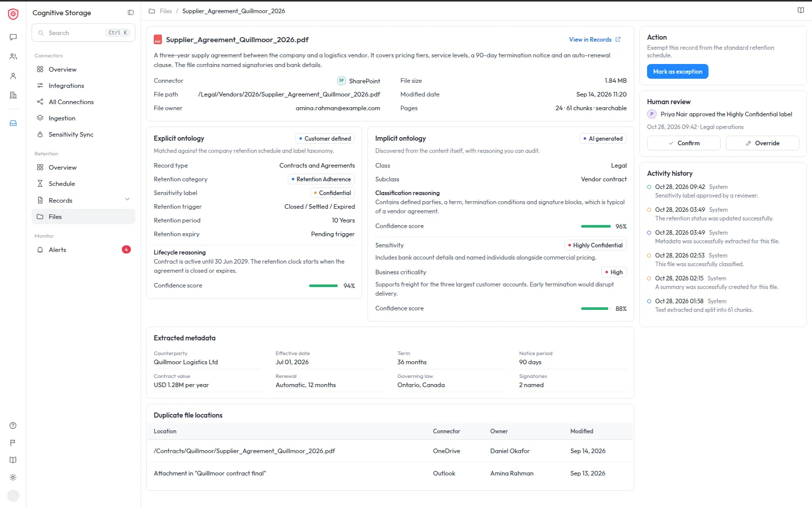Click the Cognitive Storage shield logo
The height and width of the screenshot is (508, 812).
pos(13,14)
